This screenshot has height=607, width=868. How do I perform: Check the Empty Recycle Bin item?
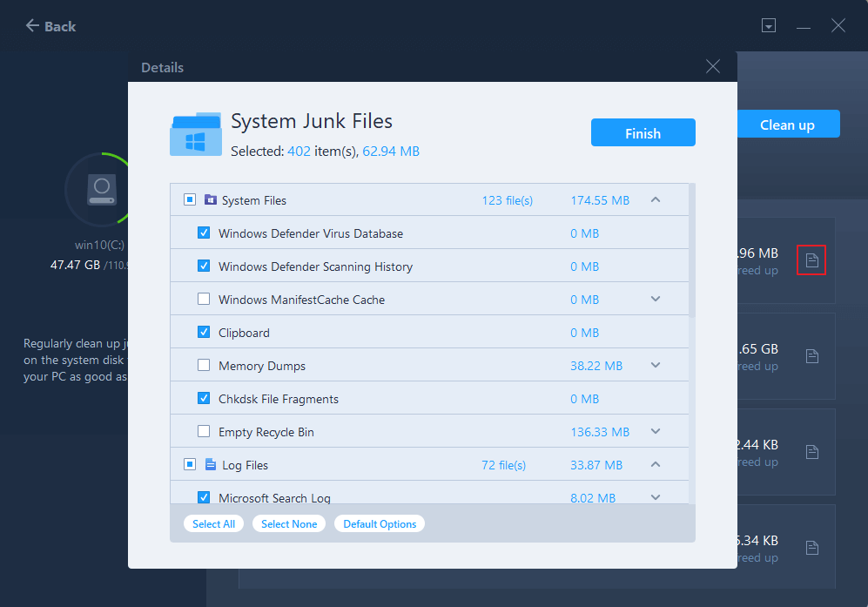coord(204,431)
